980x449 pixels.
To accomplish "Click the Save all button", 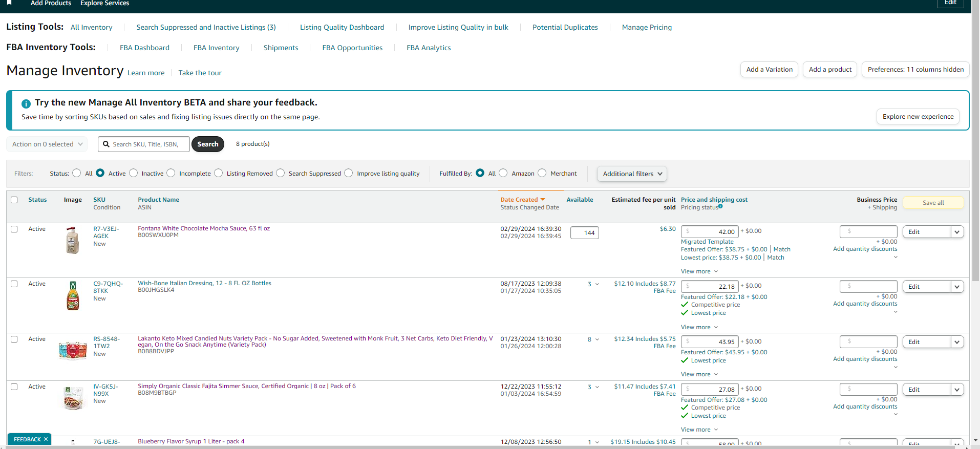I will click(x=933, y=203).
